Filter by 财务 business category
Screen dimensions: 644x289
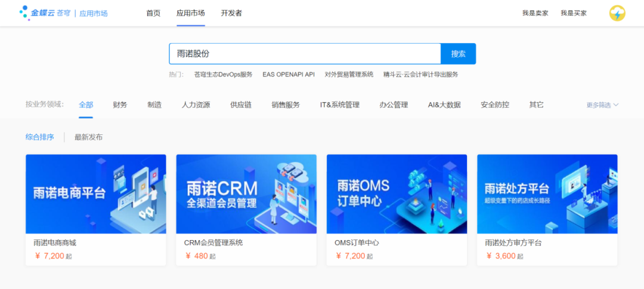pos(120,105)
